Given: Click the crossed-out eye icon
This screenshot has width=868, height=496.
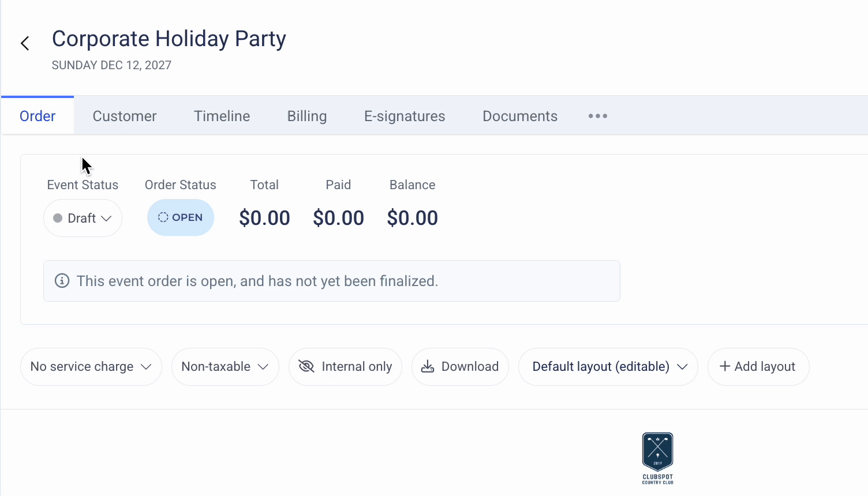Looking at the screenshot, I should [306, 366].
